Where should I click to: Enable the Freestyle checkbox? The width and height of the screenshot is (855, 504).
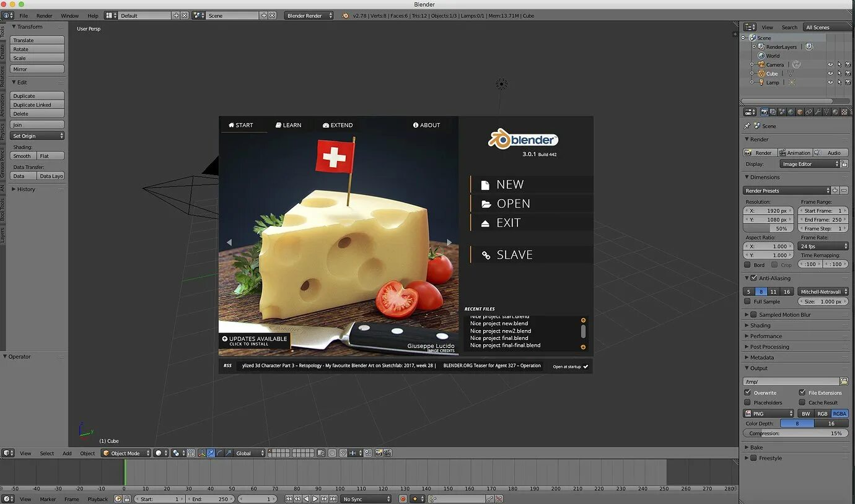[x=753, y=458]
